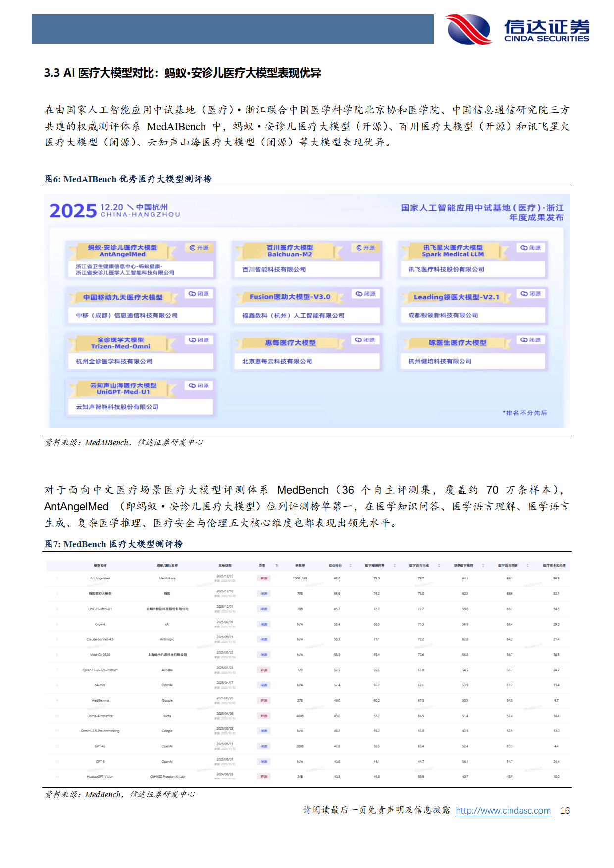The width and height of the screenshot is (614, 868).
Task: Click the 闭源 tag in Grok-4 row
Action: (x=264, y=625)
